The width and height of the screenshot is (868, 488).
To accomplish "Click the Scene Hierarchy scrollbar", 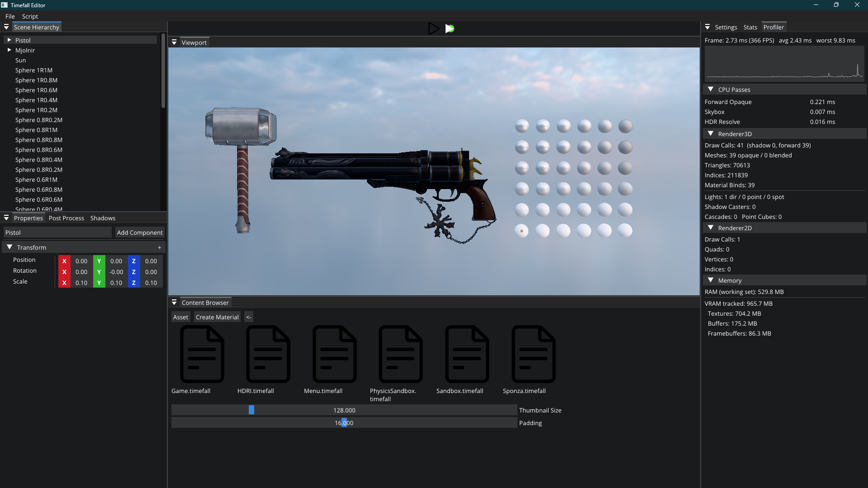I will tap(163, 71).
